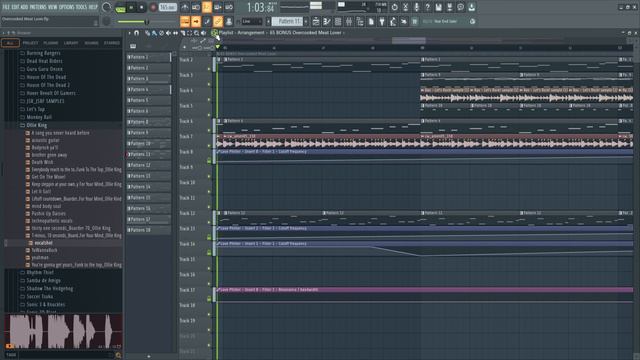The height and width of the screenshot is (360, 640).
Task: Select the playlist mute tool
Action: click(x=168, y=33)
